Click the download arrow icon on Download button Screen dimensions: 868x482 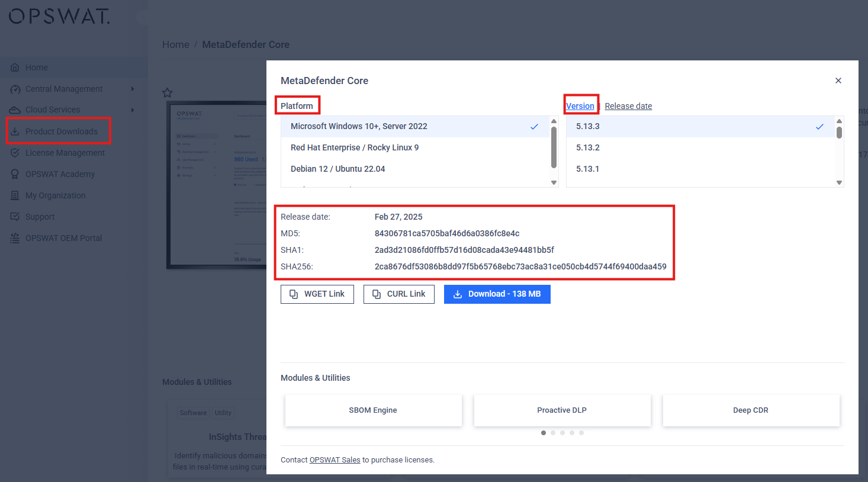458,294
